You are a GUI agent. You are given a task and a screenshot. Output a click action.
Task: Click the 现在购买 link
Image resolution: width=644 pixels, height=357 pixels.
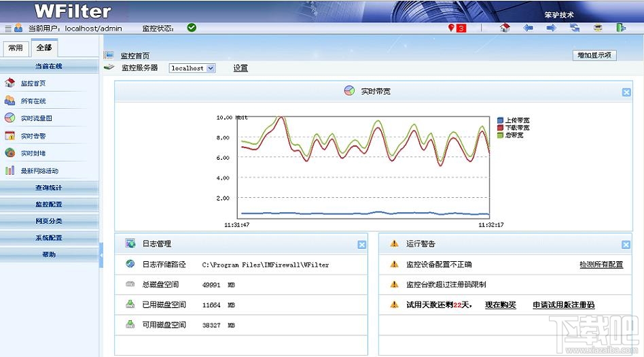tap(500, 305)
